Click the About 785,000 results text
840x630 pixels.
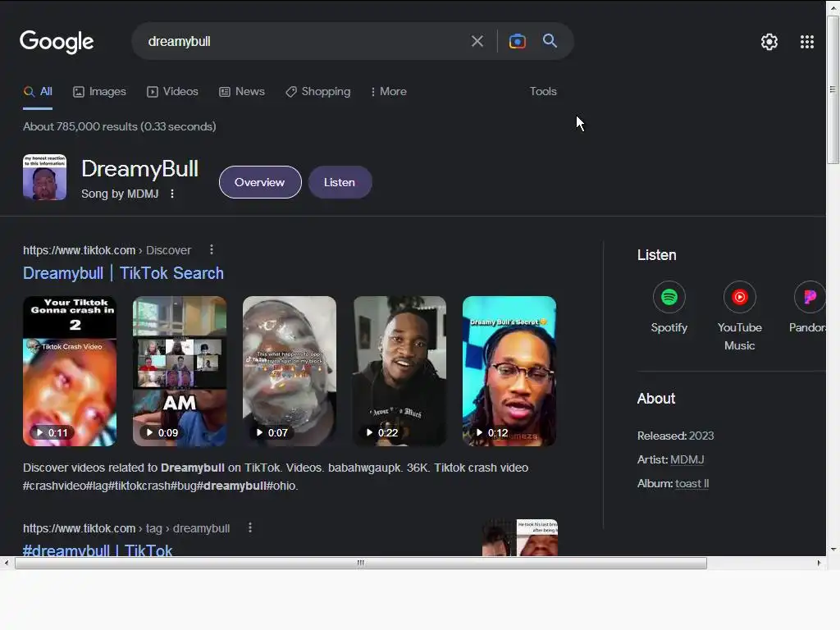[120, 126]
